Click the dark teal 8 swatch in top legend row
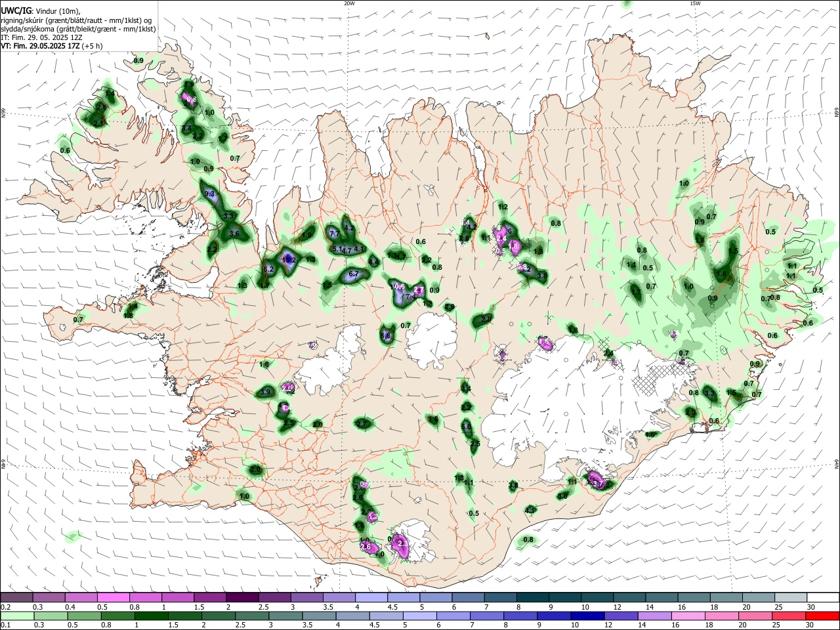 533,598
